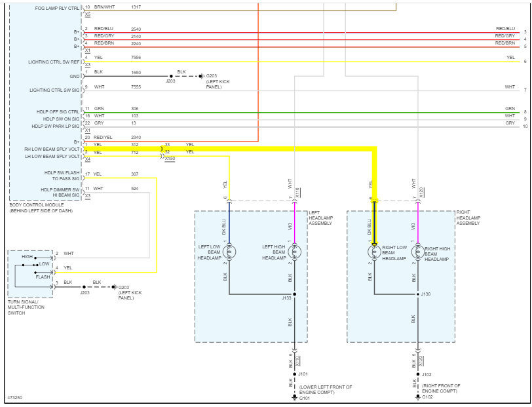This screenshot has width=532, height=407.
Task: Click the RIGHT FRONT OF ENGINE COMPT note
Action: [441, 389]
